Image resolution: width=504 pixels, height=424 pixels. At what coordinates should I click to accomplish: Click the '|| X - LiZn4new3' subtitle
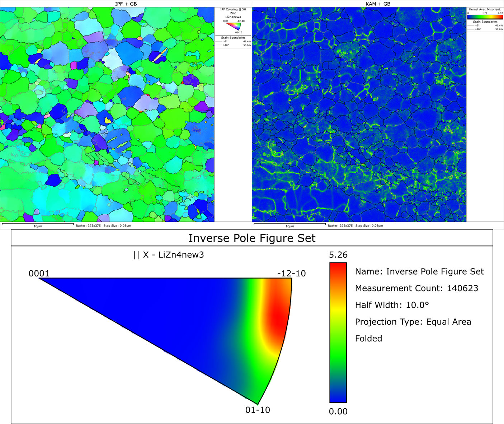(x=168, y=255)
